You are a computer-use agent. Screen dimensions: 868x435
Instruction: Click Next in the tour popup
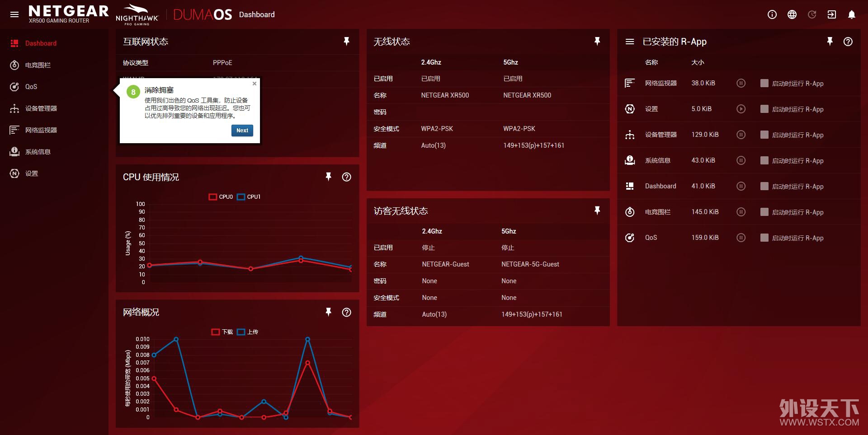[242, 131]
